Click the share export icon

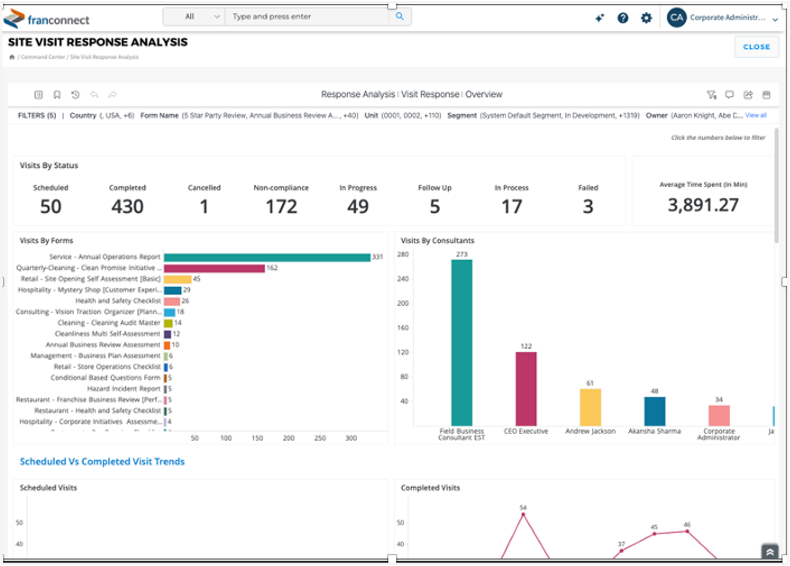click(x=748, y=95)
